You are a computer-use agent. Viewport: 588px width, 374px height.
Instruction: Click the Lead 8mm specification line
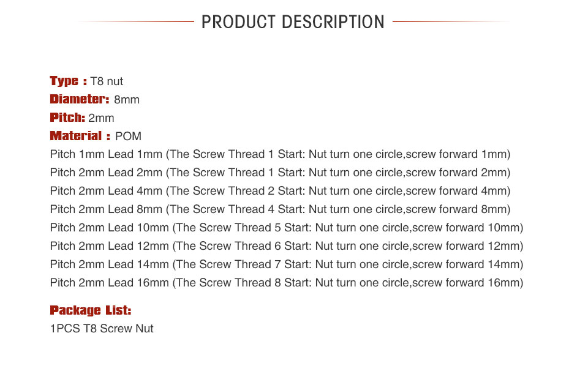pos(280,209)
